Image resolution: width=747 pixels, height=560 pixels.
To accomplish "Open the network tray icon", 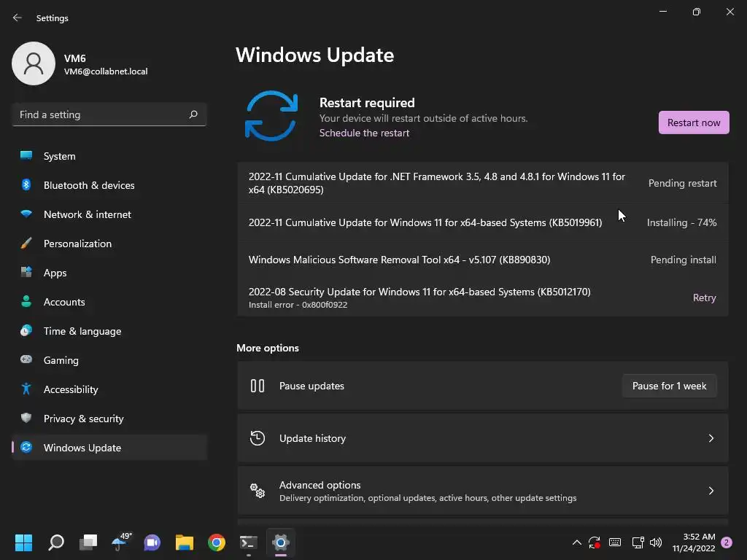I will (638, 542).
